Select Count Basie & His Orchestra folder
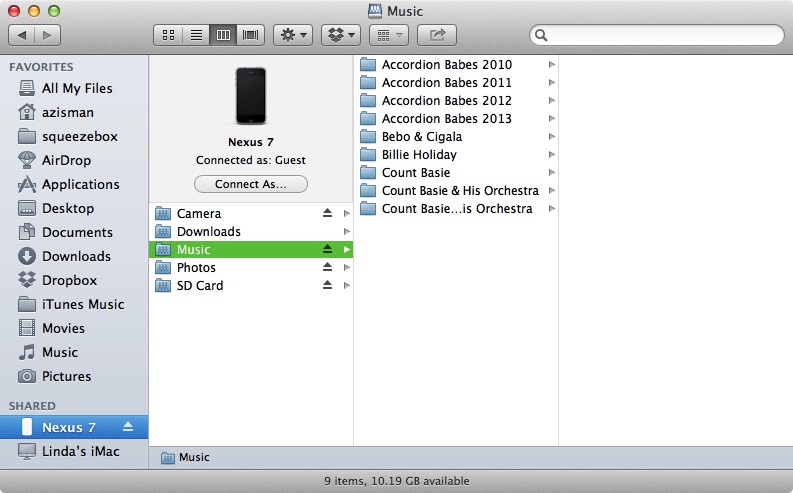This screenshot has width=793, height=493. [456, 191]
